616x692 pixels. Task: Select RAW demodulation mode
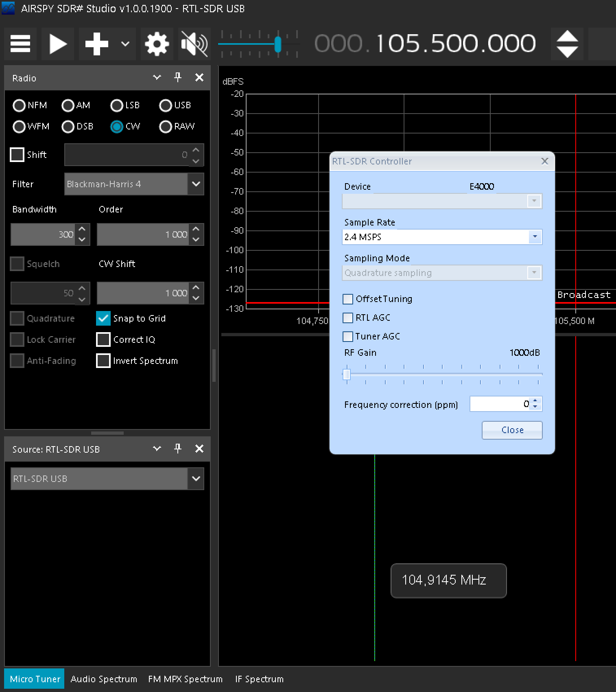(x=177, y=127)
